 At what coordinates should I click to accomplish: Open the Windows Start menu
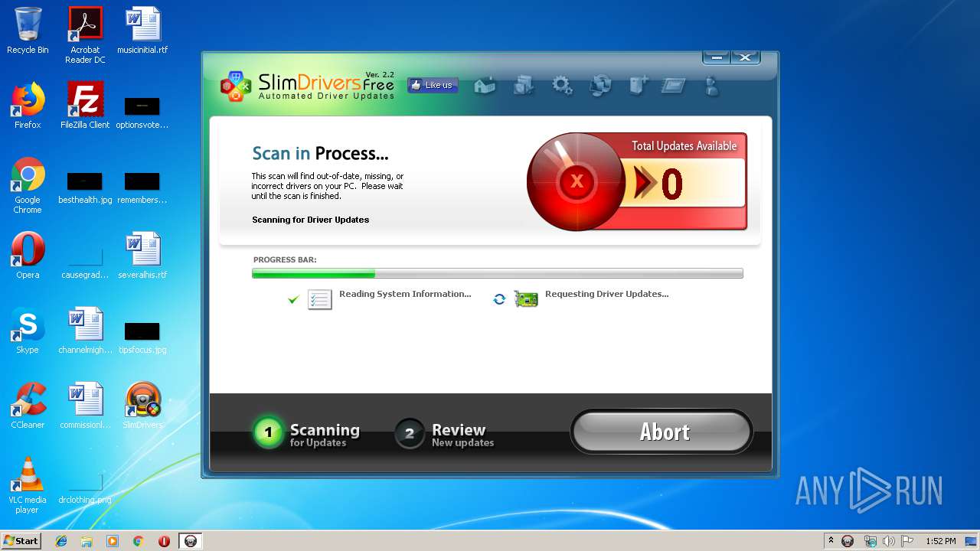point(21,540)
